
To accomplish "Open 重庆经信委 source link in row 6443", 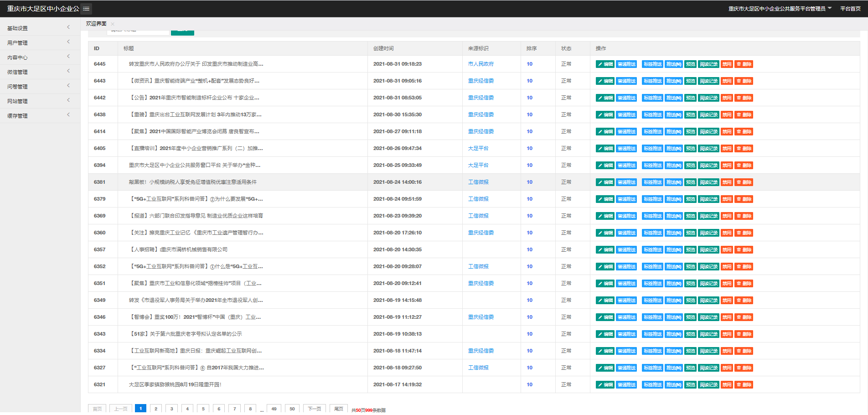I will click(x=481, y=81).
